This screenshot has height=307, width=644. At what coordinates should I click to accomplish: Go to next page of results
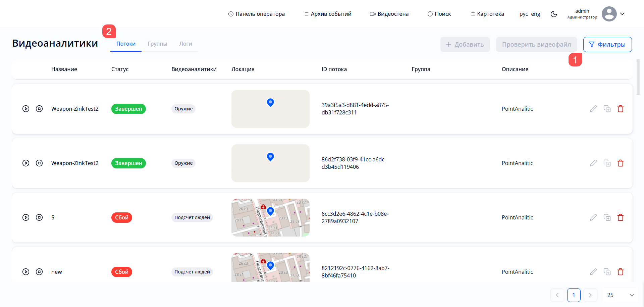point(590,295)
